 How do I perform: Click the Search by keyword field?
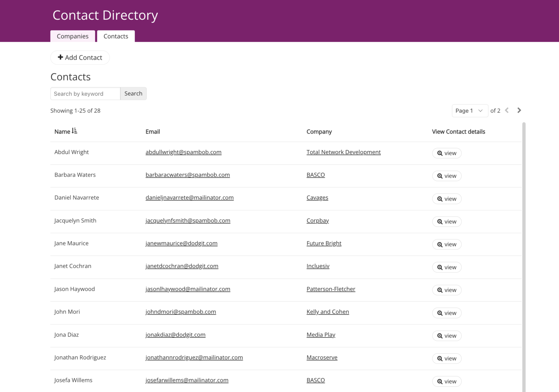[x=85, y=93]
